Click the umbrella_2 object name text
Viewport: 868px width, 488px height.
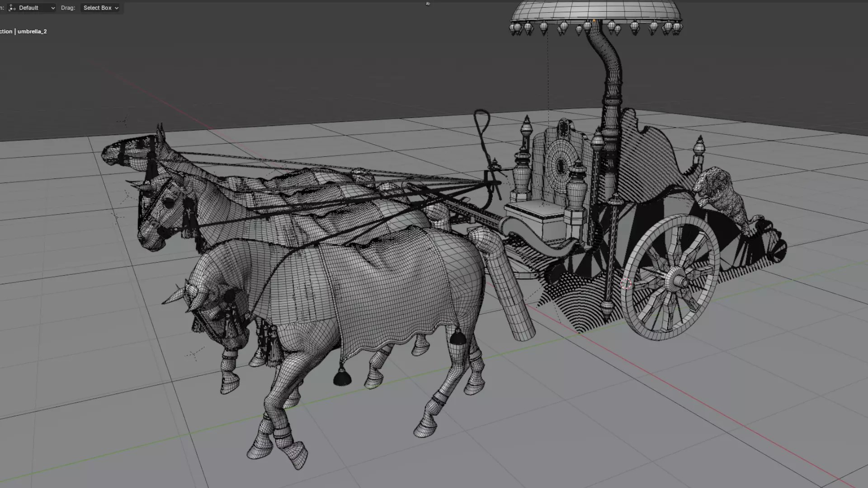(x=32, y=31)
